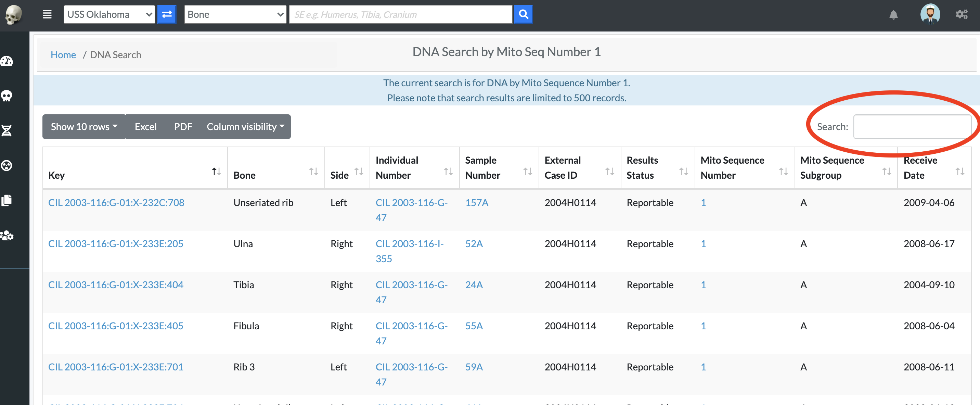Sort the table by Mito Sequence Number
The width and height of the screenshot is (980, 405).
coord(745,168)
